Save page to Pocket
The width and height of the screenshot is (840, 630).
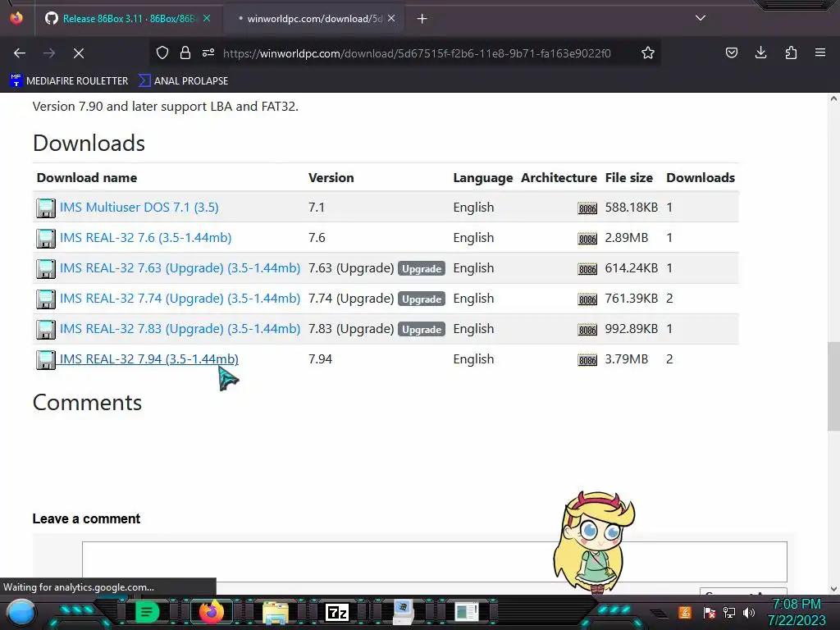731,52
